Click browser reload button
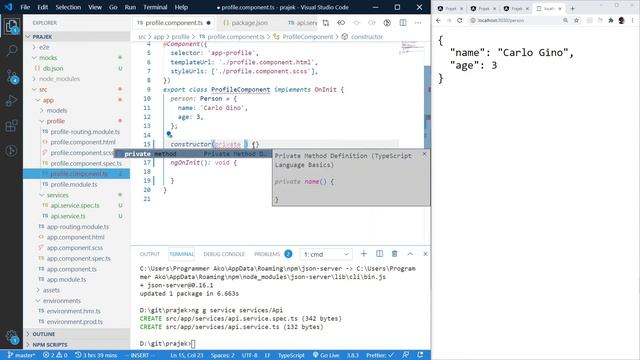The image size is (640, 360). pos(460,20)
